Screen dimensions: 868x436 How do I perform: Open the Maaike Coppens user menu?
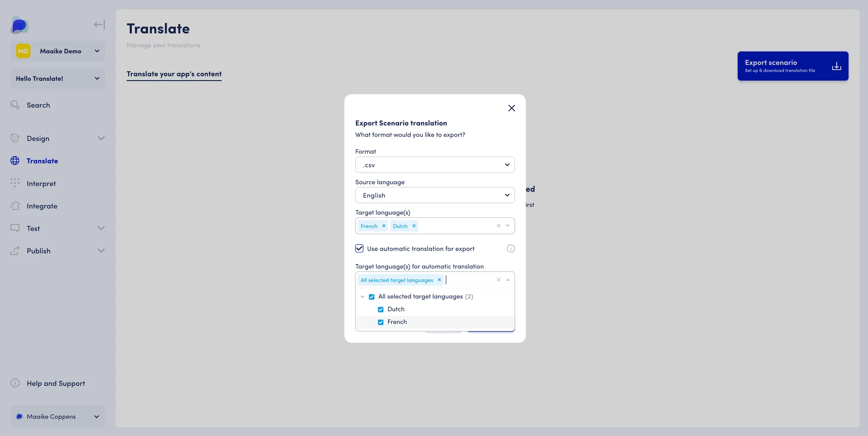[x=58, y=416]
